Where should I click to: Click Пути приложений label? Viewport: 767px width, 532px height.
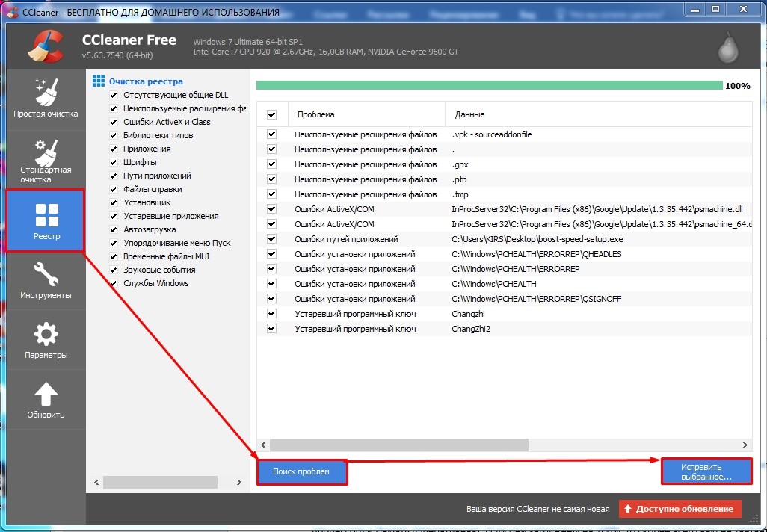tap(157, 176)
